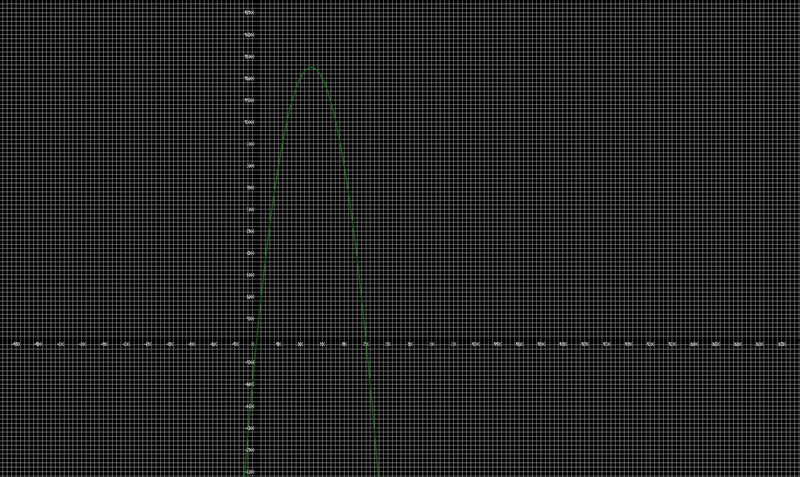Click the second x-axis label from the left
Viewport: 800px width, 477px height.
coord(39,344)
